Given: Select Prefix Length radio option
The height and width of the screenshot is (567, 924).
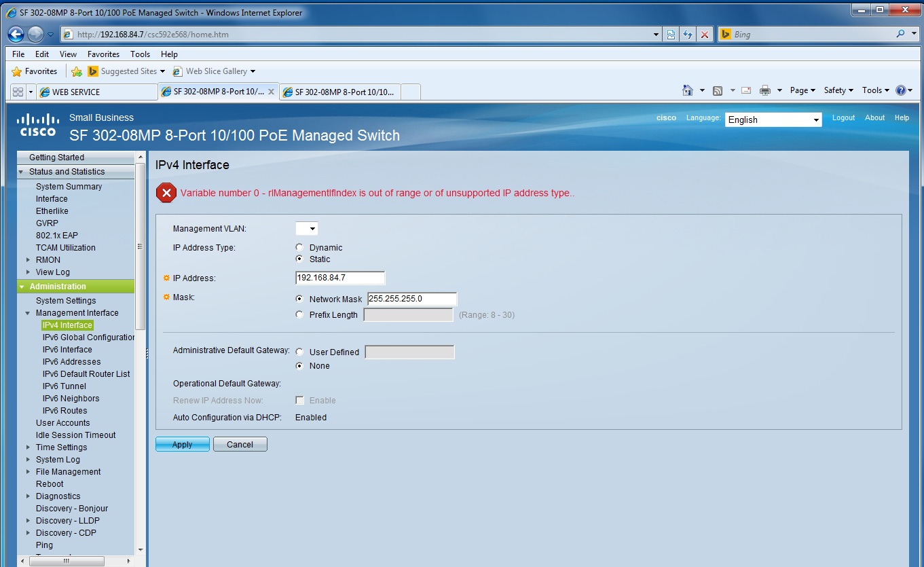Looking at the screenshot, I should 299,314.
